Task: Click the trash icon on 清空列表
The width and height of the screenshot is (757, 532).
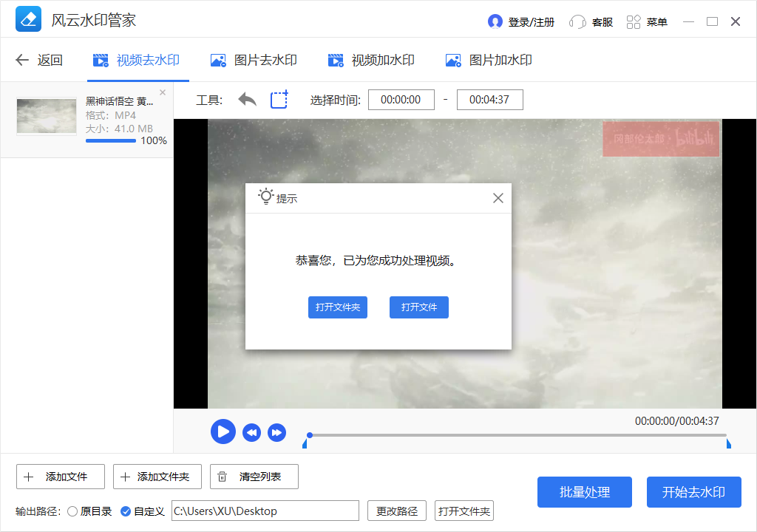Action: coord(223,477)
